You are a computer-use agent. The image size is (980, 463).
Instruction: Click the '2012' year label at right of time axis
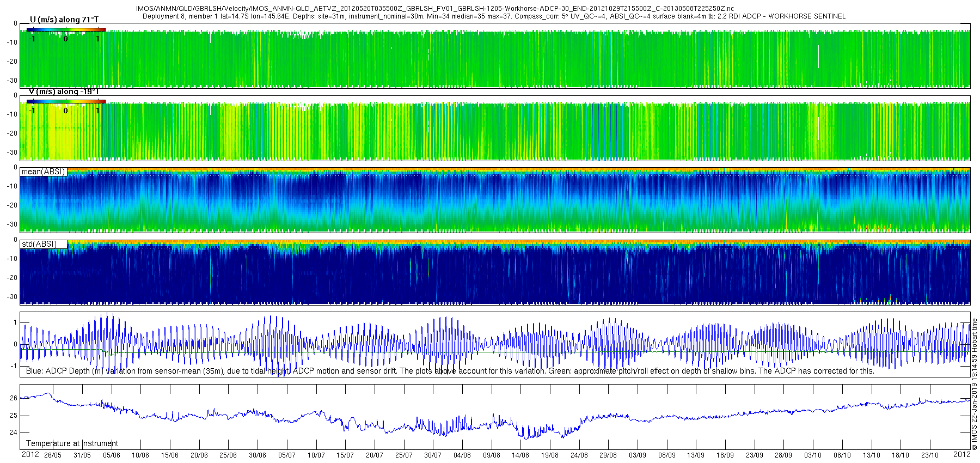(961, 454)
